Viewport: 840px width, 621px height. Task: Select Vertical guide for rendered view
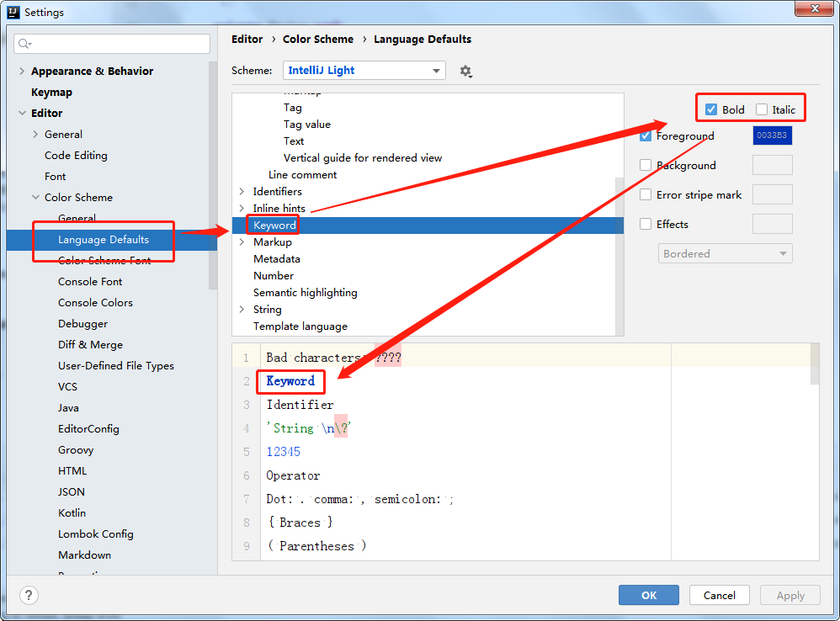pos(363,158)
